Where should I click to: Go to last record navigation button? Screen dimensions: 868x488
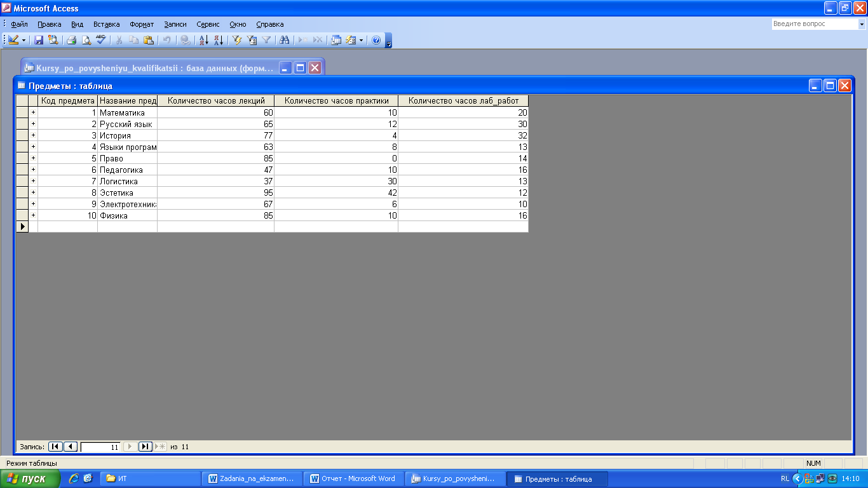pyautogui.click(x=146, y=447)
